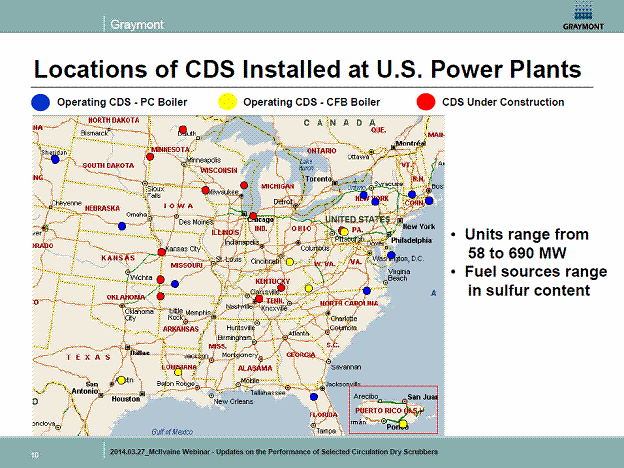Click the GRAYMONT logo in the header

point(583,15)
